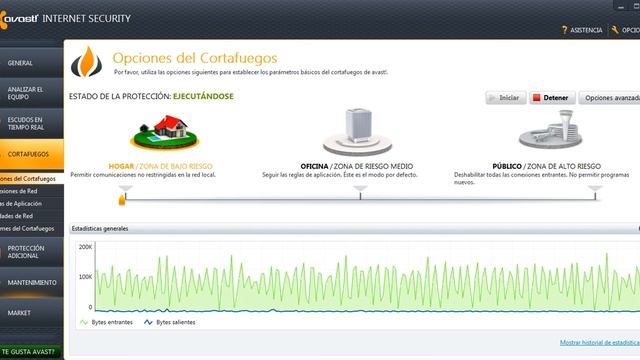Click the 100K axis label

pos(85,277)
